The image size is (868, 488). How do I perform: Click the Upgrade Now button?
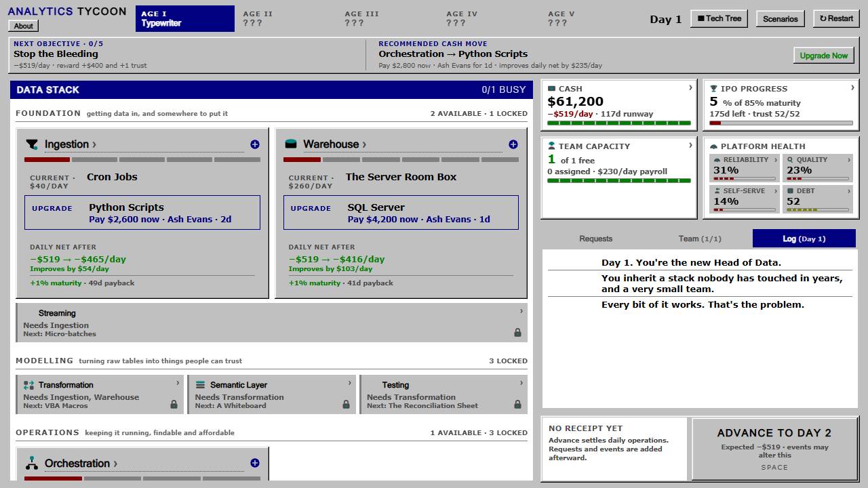[824, 56]
